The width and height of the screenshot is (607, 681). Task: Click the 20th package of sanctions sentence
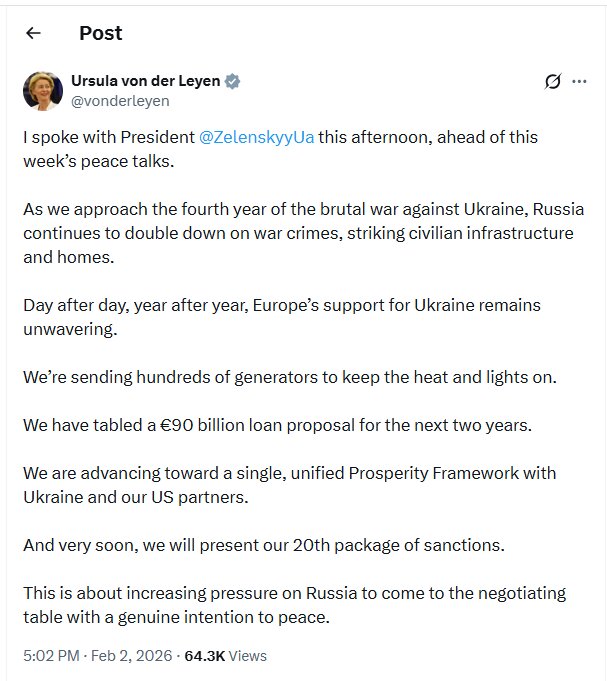tap(263, 546)
